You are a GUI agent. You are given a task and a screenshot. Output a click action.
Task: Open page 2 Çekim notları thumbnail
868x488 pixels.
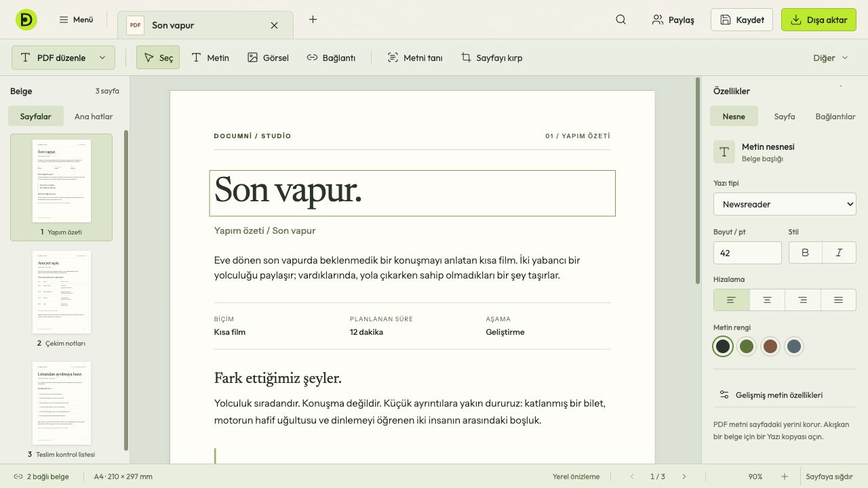(x=61, y=299)
